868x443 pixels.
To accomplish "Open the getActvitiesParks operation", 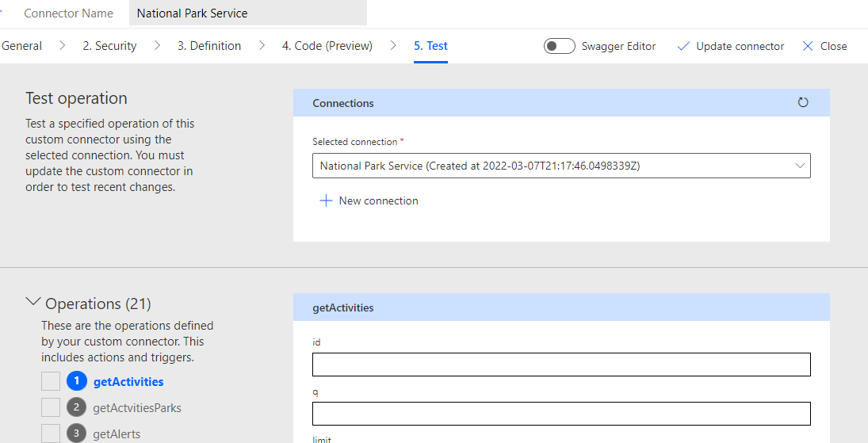I will click(x=137, y=408).
